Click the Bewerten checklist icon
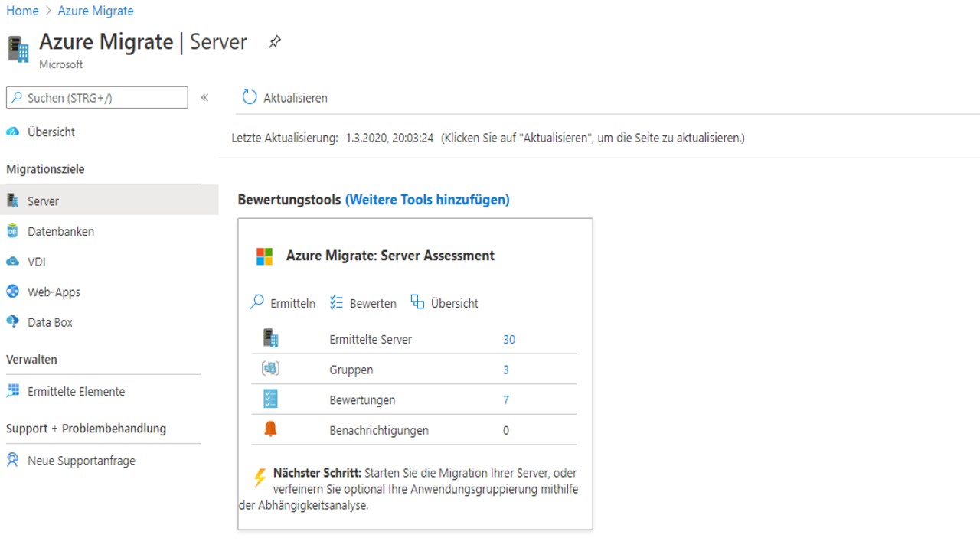Image resolution: width=980 pixels, height=551 pixels. 337,302
